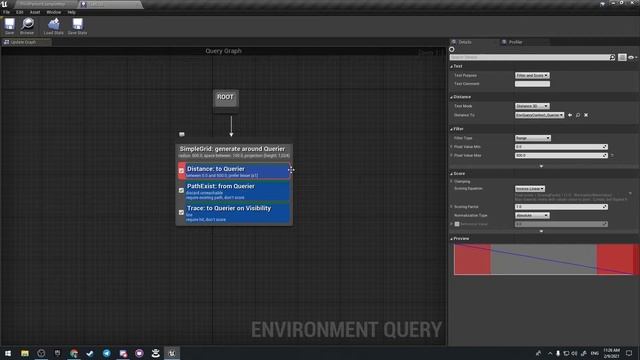The width and height of the screenshot is (640, 360).
Task: Click the search magnifier icon in Details
Action: click(x=612, y=58)
